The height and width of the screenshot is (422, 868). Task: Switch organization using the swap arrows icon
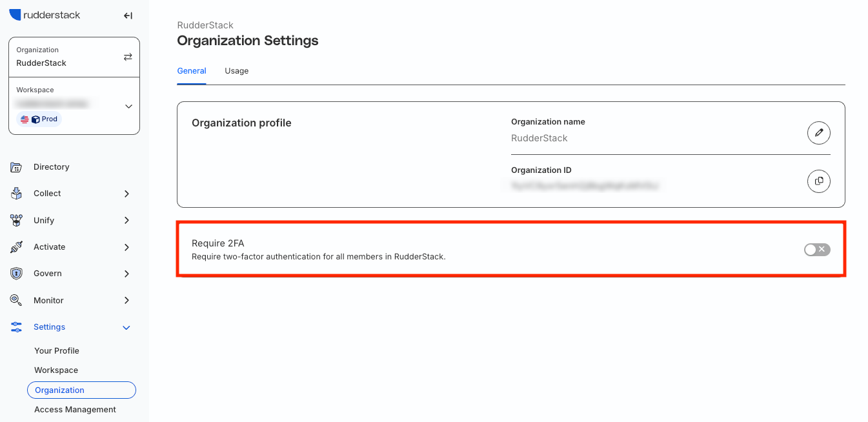(128, 57)
